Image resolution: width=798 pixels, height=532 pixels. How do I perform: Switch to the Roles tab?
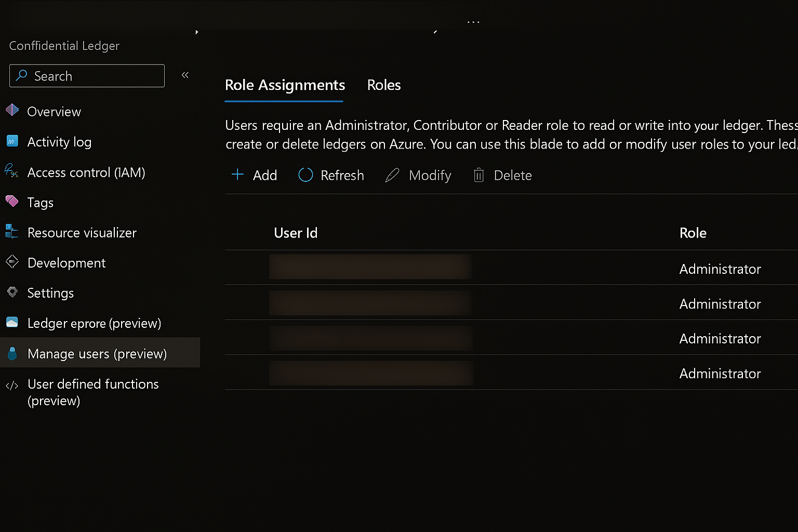point(383,85)
